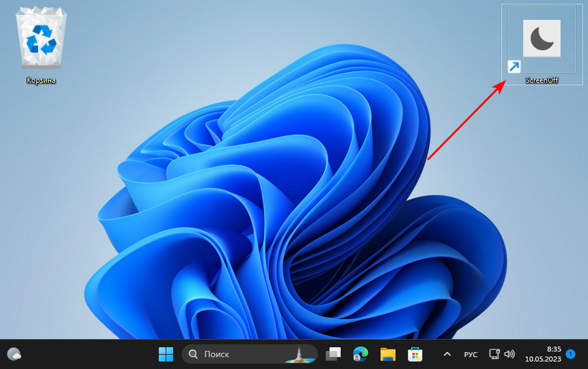Open Microsoft Store from the taskbar
Screen dimensions: 588x369
[415, 354]
